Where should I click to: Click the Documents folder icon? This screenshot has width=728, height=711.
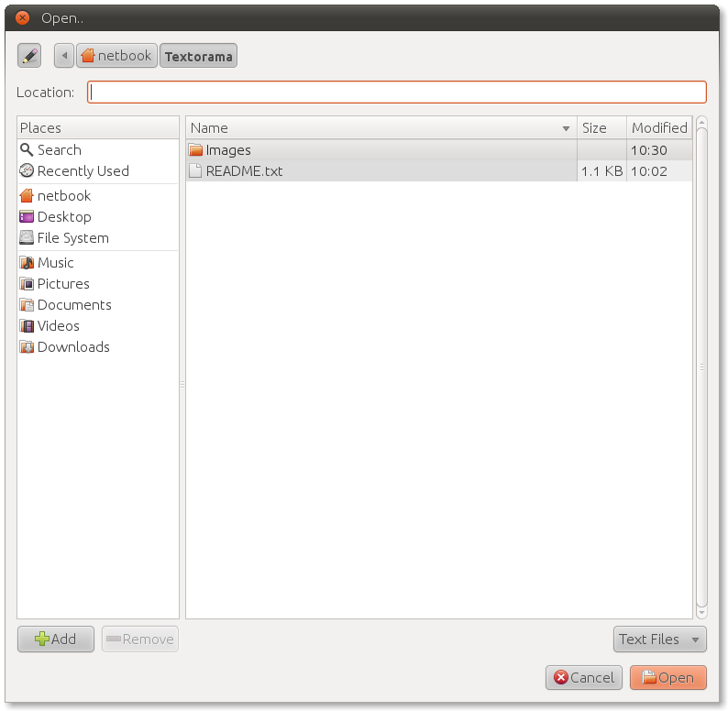point(27,305)
